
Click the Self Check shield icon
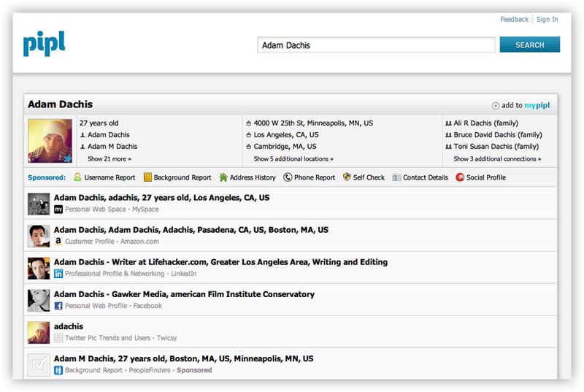tap(347, 177)
